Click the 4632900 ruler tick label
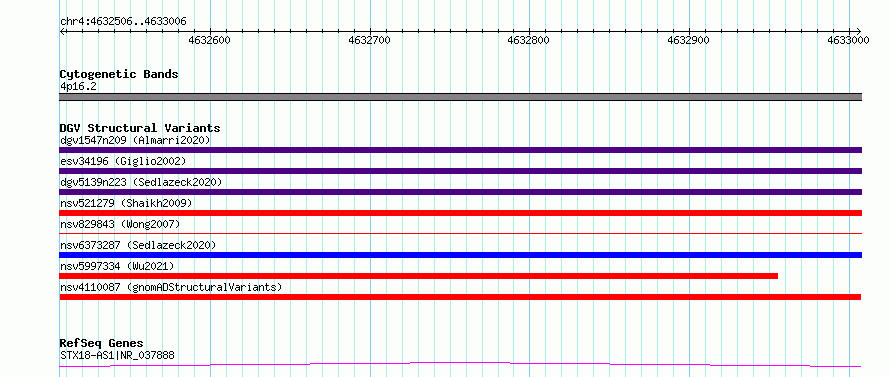The image size is (890, 377). tap(689, 41)
